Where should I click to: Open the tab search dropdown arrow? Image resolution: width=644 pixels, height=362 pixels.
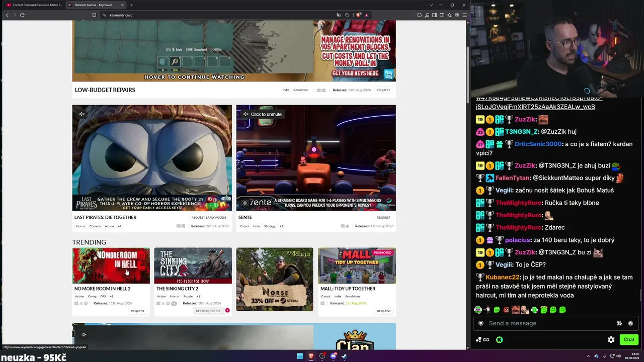(431, 5)
